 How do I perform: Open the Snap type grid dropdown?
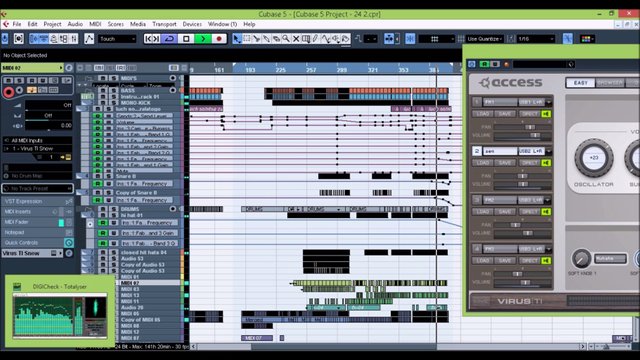coord(437,39)
